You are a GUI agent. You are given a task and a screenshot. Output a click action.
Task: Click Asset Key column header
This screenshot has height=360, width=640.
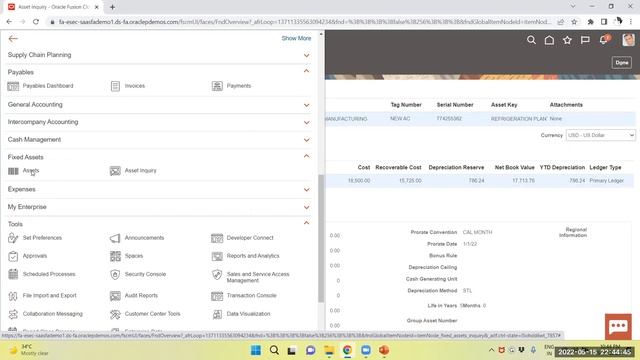coord(504,105)
